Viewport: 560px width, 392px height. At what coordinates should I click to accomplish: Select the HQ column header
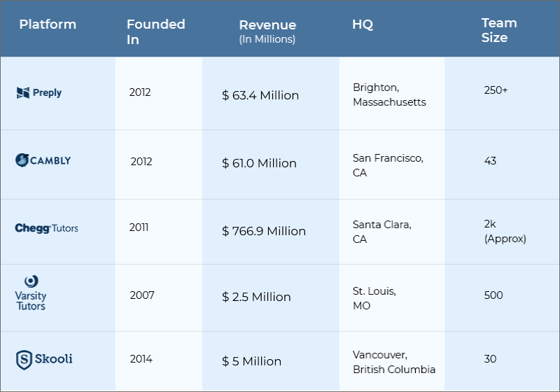363,24
